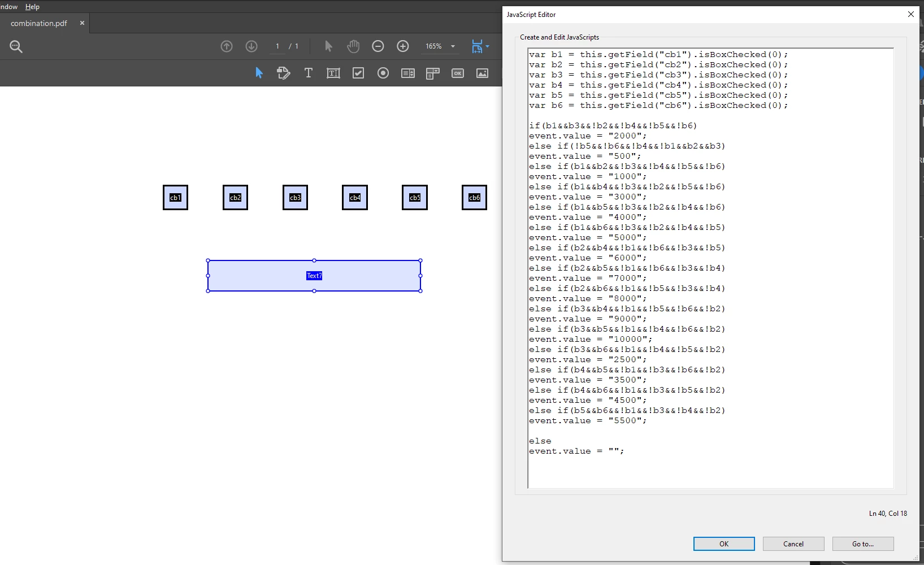Choose the Select Object tool in form toolbar

pos(259,73)
